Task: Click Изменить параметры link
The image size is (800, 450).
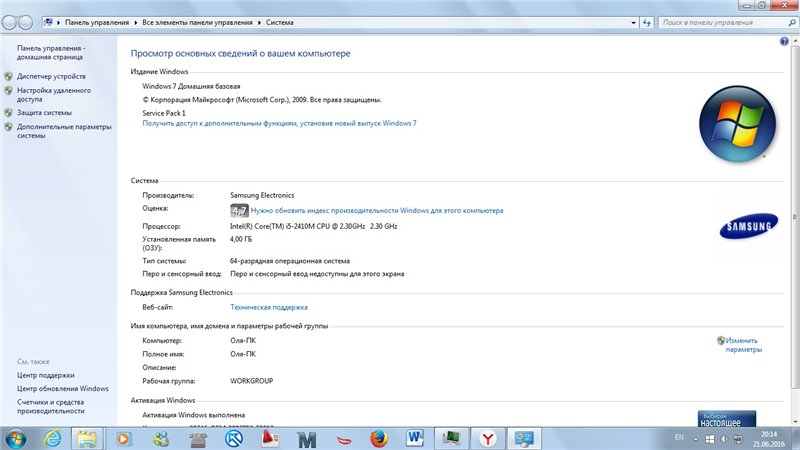Action: click(x=743, y=345)
